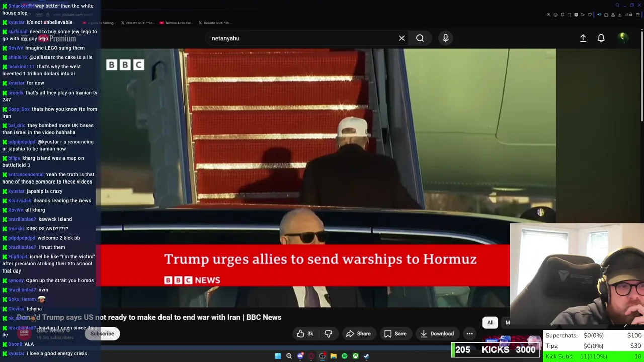Click the YouTube search magnifier button
The height and width of the screenshot is (362, 644).
(420, 38)
